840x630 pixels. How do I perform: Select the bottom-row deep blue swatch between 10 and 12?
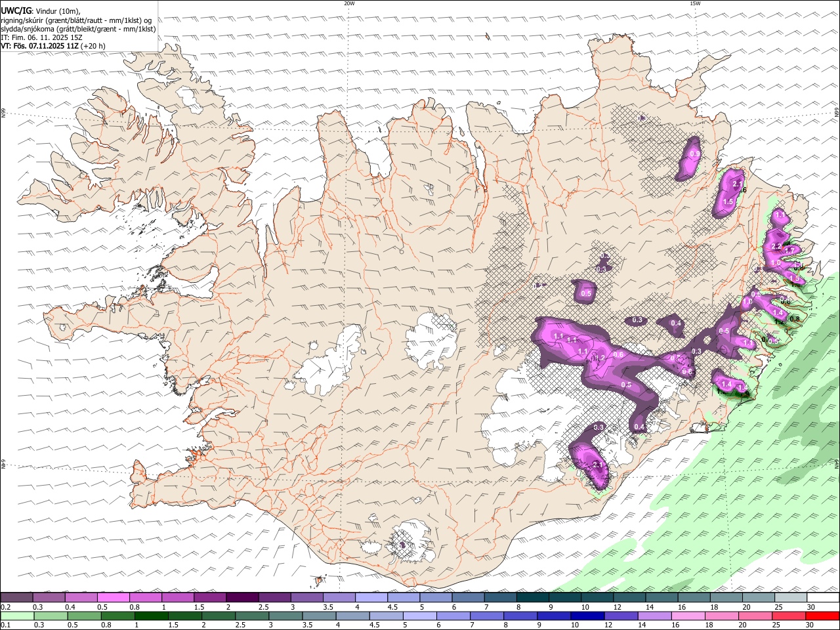click(x=589, y=616)
